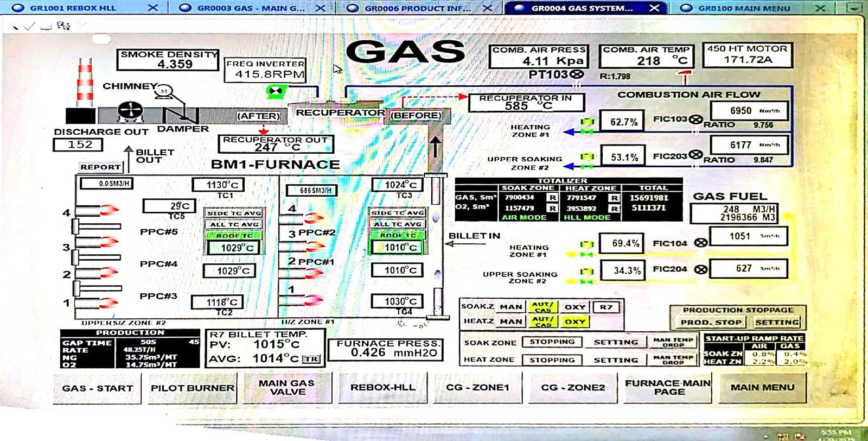Set HEAT.Z to AUT/CAS mode
The width and height of the screenshot is (868, 441).
click(x=542, y=322)
